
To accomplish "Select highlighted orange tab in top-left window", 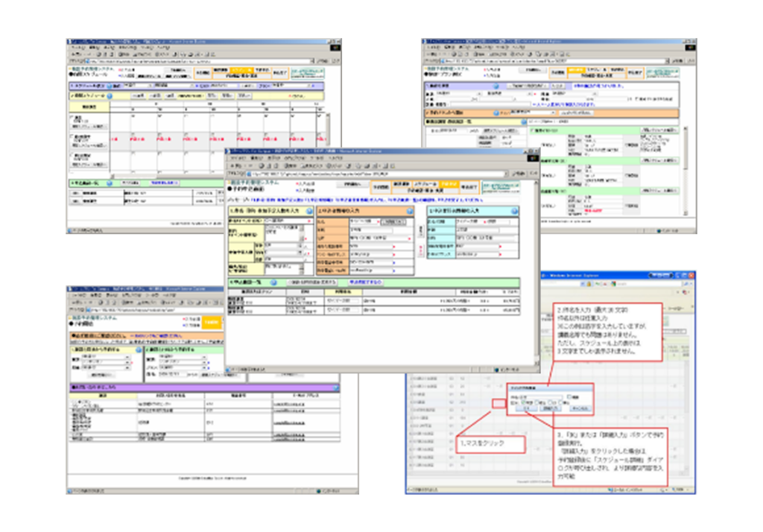I will pos(242,70).
